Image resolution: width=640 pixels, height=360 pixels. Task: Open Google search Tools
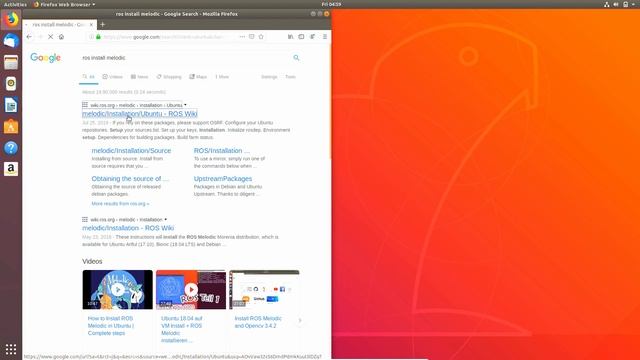(290, 77)
